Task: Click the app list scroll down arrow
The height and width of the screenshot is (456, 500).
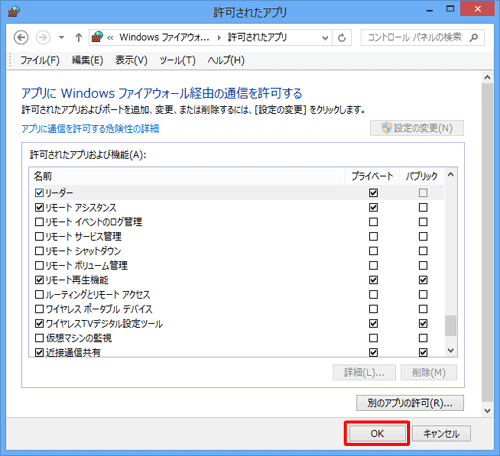Action: click(x=451, y=350)
